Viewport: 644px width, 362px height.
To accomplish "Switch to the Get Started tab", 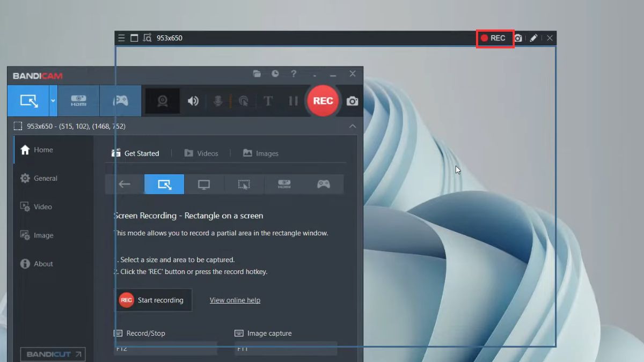I will point(136,153).
